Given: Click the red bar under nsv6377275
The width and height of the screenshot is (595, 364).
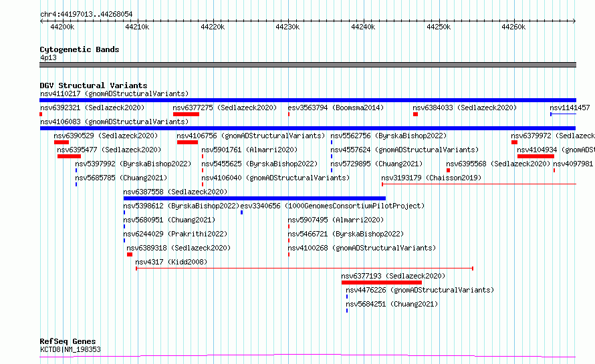Looking at the screenshot, I should tap(187, 114).
